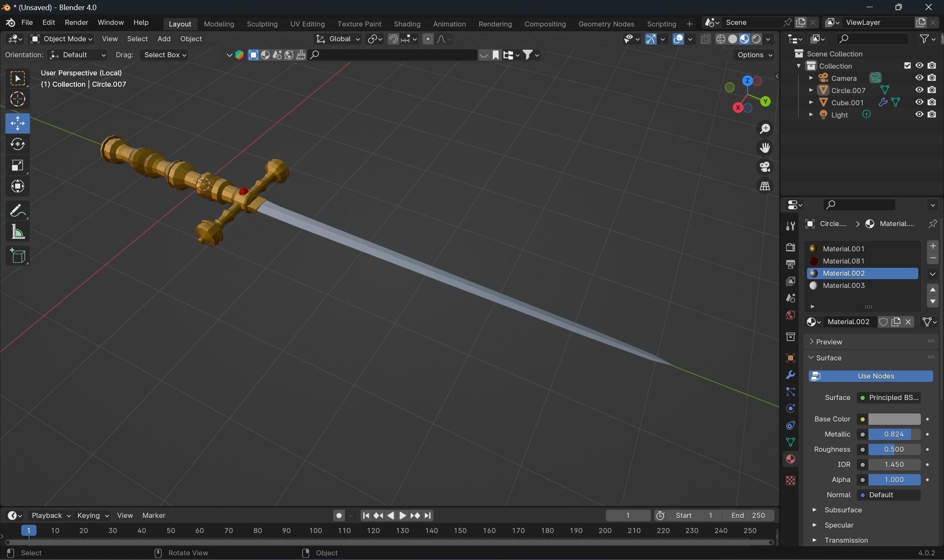Open the Physics properties tab
This screenshot has height=560, width=944.
click(x=791, y=408)
